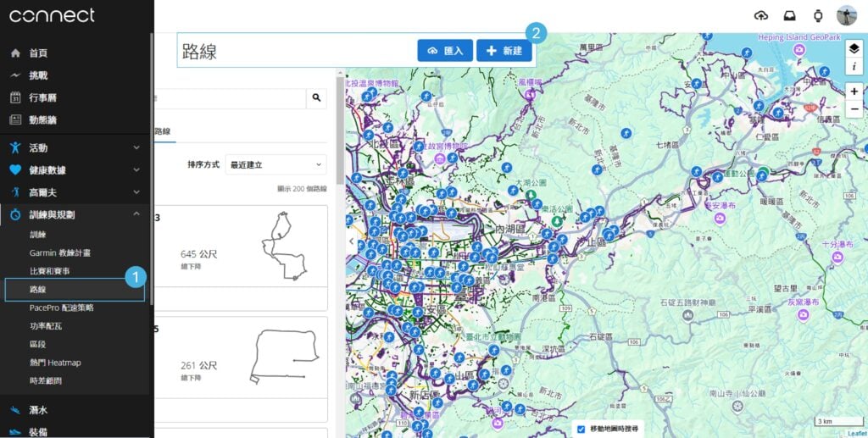Image resolution: width=868 pixels, height=438 pixels.
Task: Zoom out the map with minus
Action: point(854,109)
